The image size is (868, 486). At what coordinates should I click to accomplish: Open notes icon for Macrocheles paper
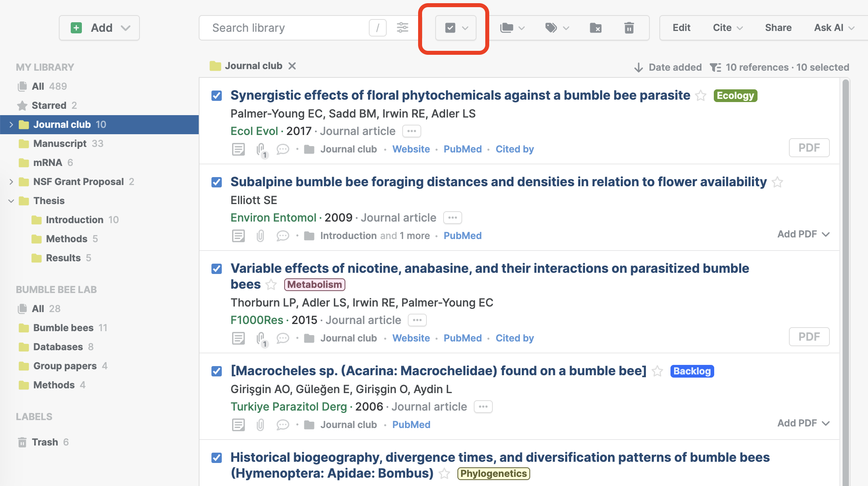click(238, 425)
